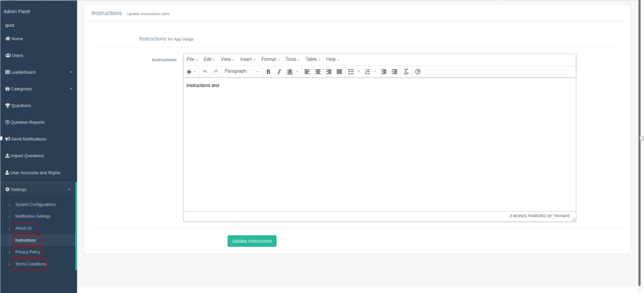Open the editor help question mark icon
Screen dimensions: 644x293
tap(418, 72)
